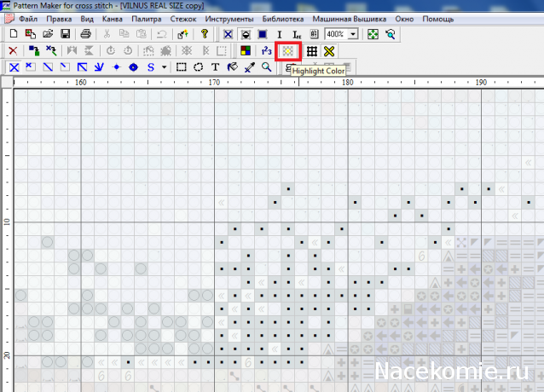
Task: Click the color palette swatch icon
Action: pyautogui.click(x=246, y=50)
